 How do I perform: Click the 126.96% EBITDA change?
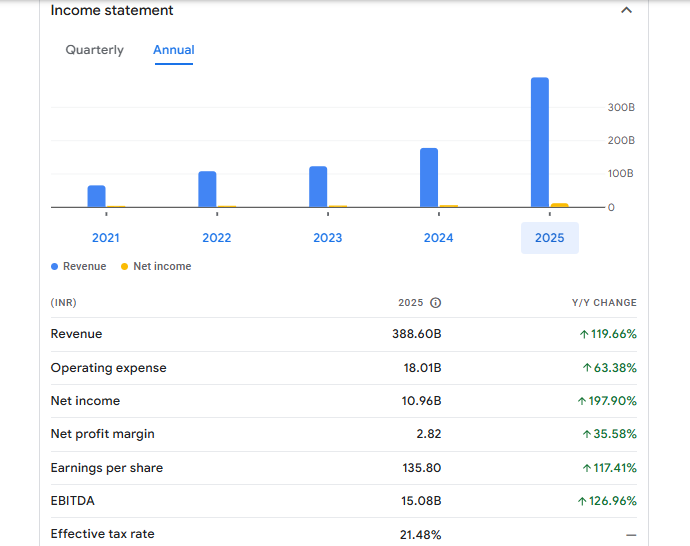click(x=607, y=501)
